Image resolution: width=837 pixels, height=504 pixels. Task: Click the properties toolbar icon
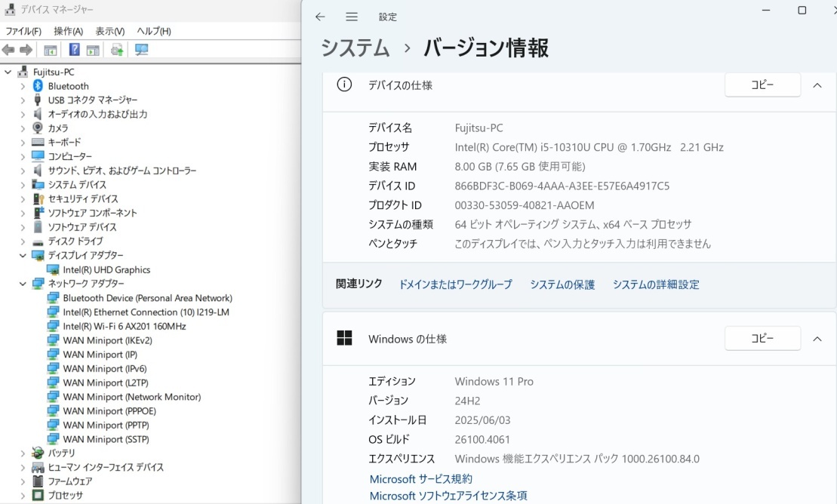point(91,50)
